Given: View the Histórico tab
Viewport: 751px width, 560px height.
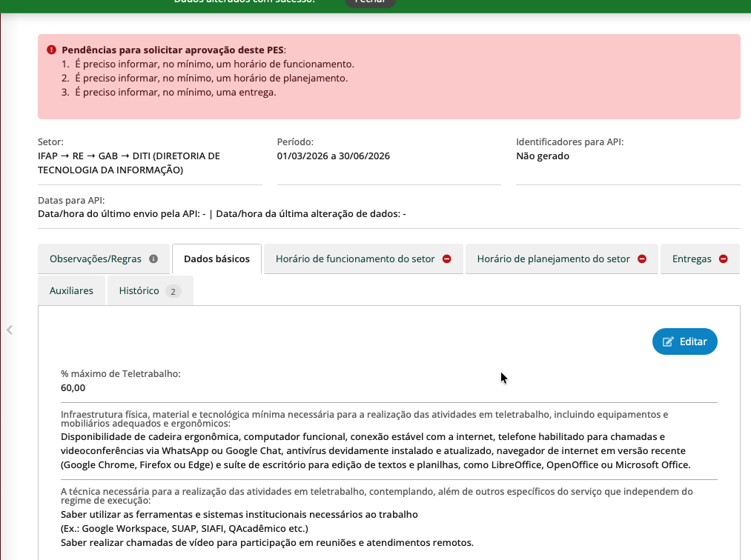Looking at the screenshot, I should 139,291.
